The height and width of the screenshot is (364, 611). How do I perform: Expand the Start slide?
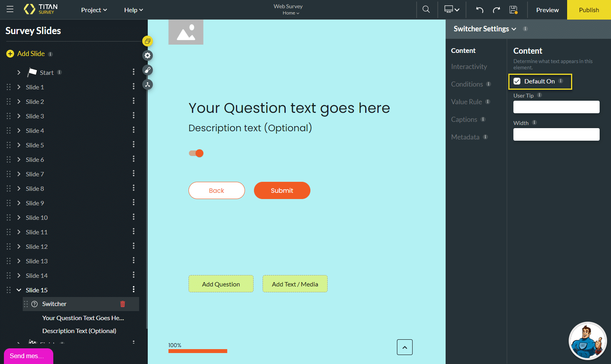18,72
